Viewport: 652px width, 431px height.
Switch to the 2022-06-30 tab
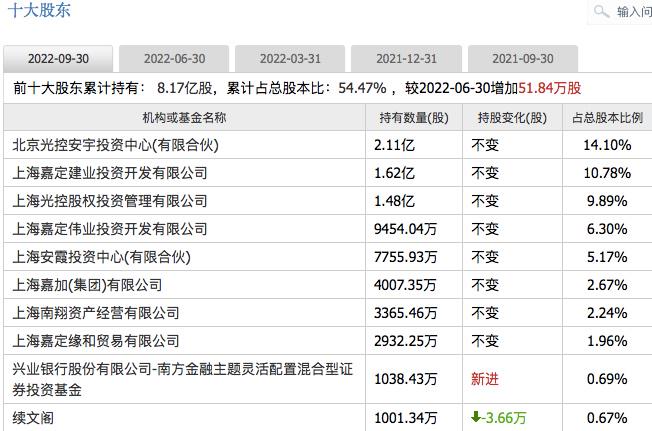pyautogui.click(x=174, y=59)
